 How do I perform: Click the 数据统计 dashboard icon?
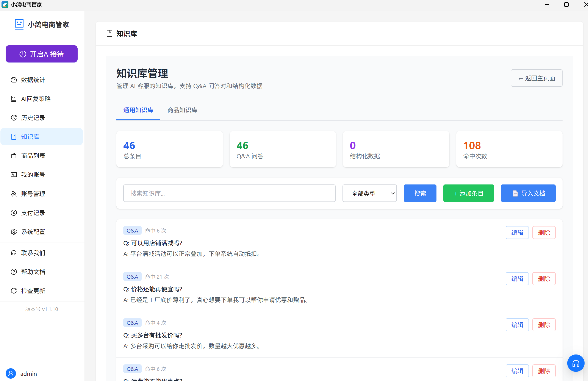[14, 80]
